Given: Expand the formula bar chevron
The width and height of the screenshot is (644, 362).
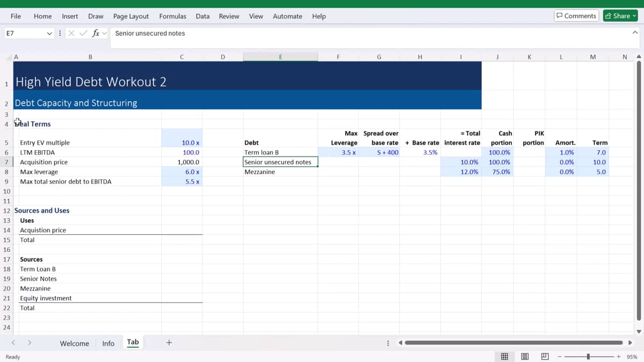Looking at the screenshot, I should click(x=634, y=33).
